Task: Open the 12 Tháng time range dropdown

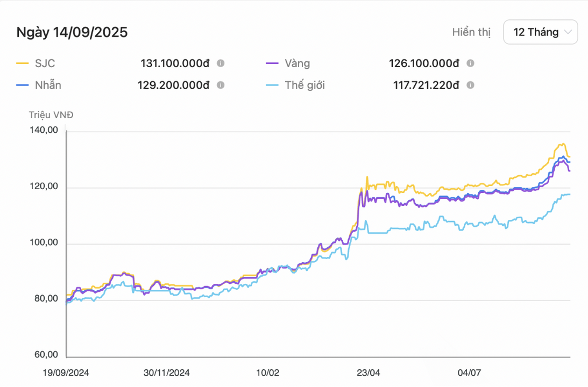Action: pos(540,32)
